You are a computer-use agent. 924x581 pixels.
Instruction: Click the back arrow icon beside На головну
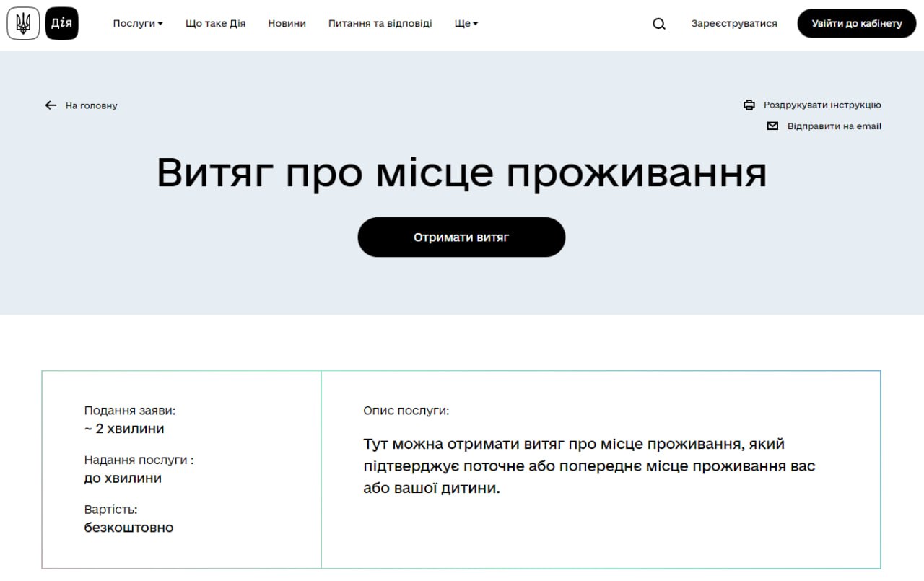(51, 105)
